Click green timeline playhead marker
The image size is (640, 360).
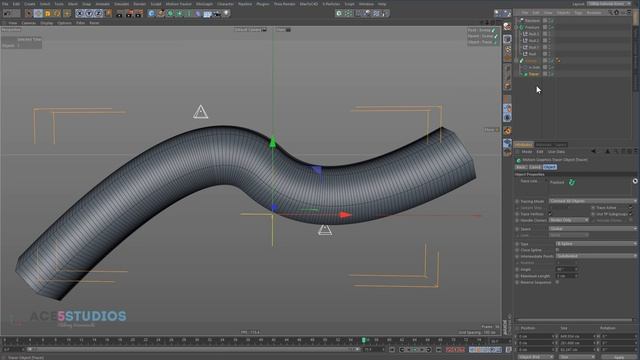(363, 340)
